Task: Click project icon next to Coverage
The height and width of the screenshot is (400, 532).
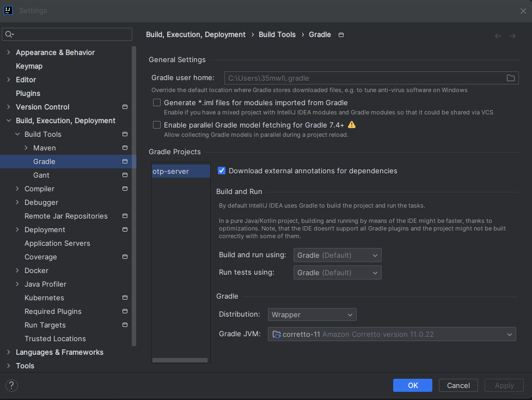Action: click(125, 257)
